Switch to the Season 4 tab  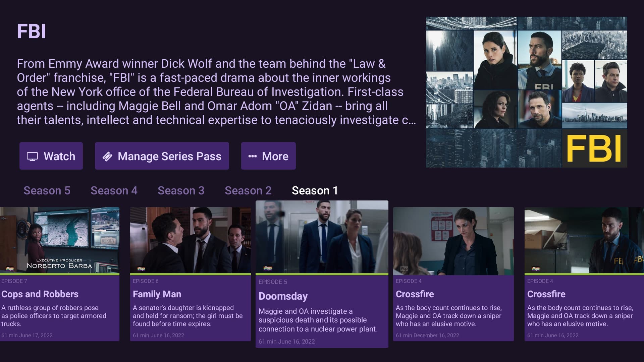(114, 190)
